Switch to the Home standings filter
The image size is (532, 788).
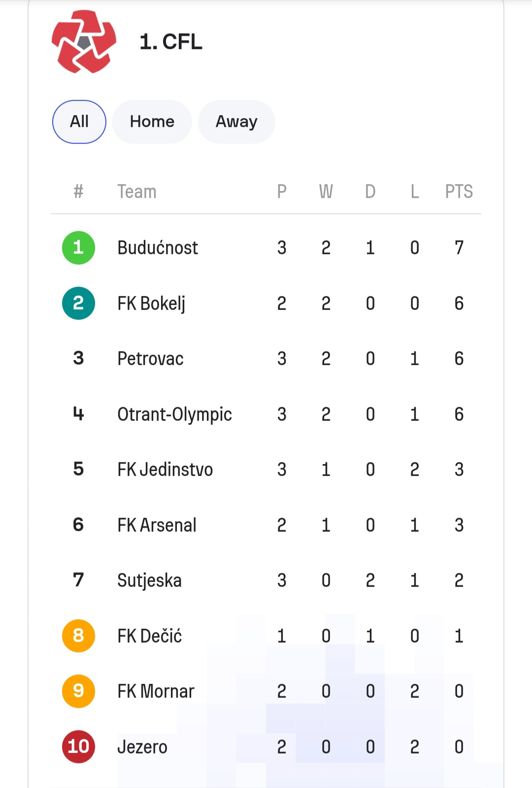152,122
